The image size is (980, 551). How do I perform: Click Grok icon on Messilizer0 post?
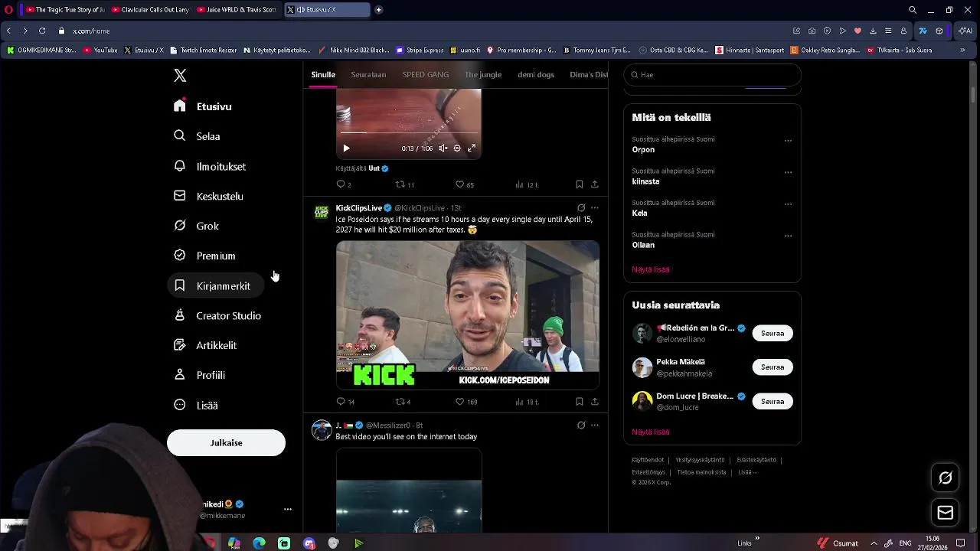581,425
